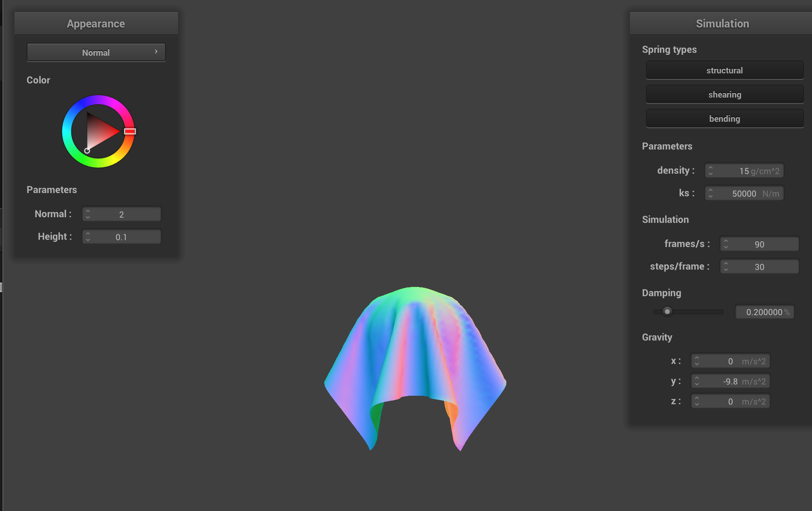Click the Appearance panel header
Image resolution: width=812 pixels, height=511 pixels.
pyautogui.click(x=96, y=24)
